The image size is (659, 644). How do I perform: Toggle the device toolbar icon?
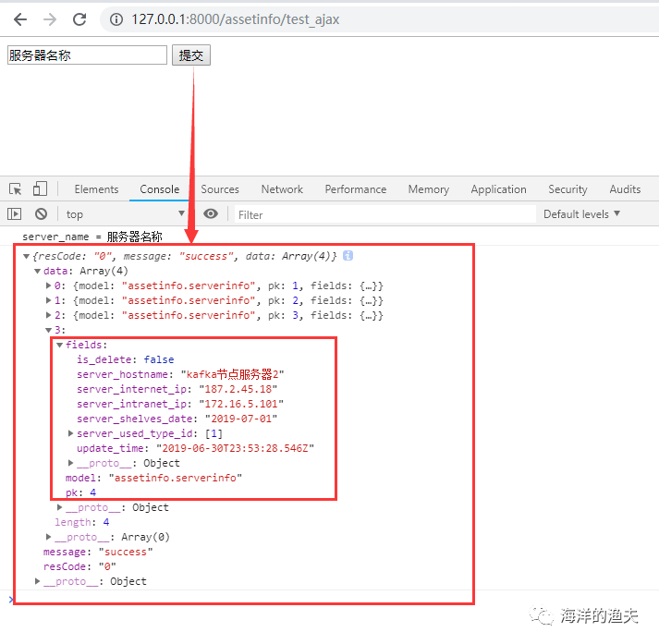click(x=40, y=188)
